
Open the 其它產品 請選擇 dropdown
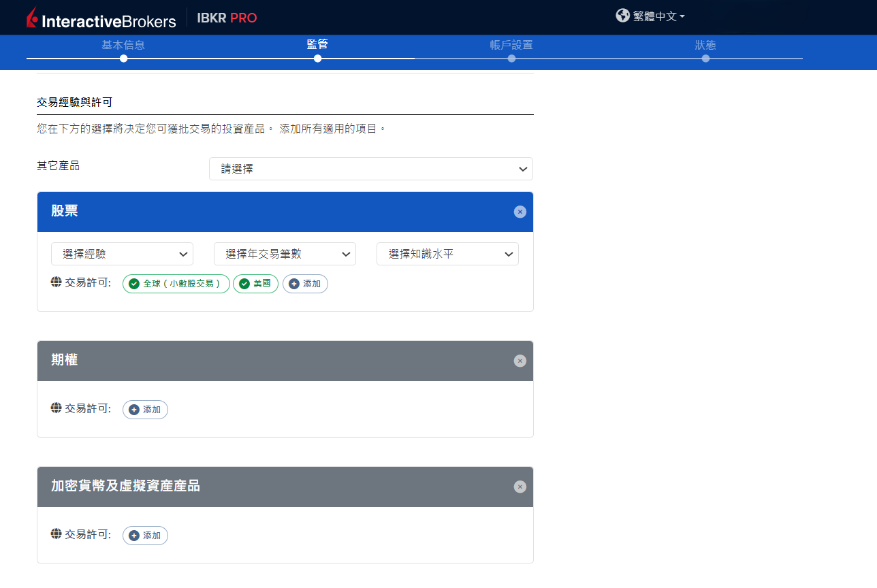370,169
